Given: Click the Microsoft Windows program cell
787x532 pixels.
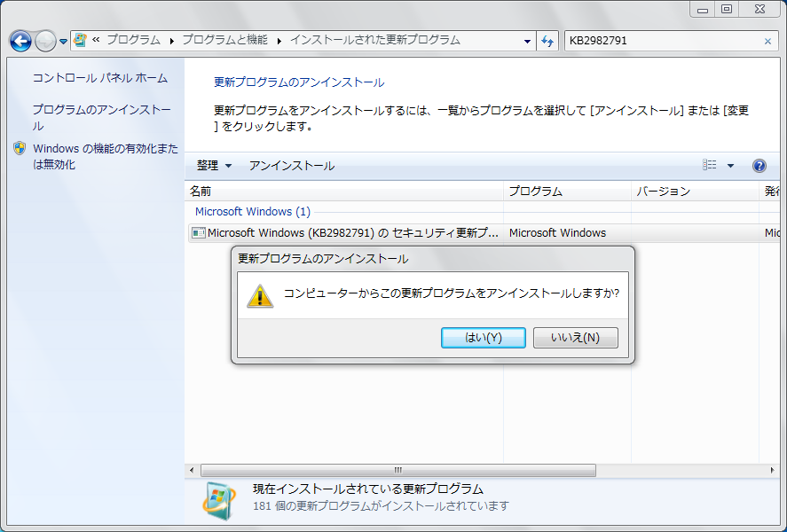Looking at the screenshot, I should (557, 232).
